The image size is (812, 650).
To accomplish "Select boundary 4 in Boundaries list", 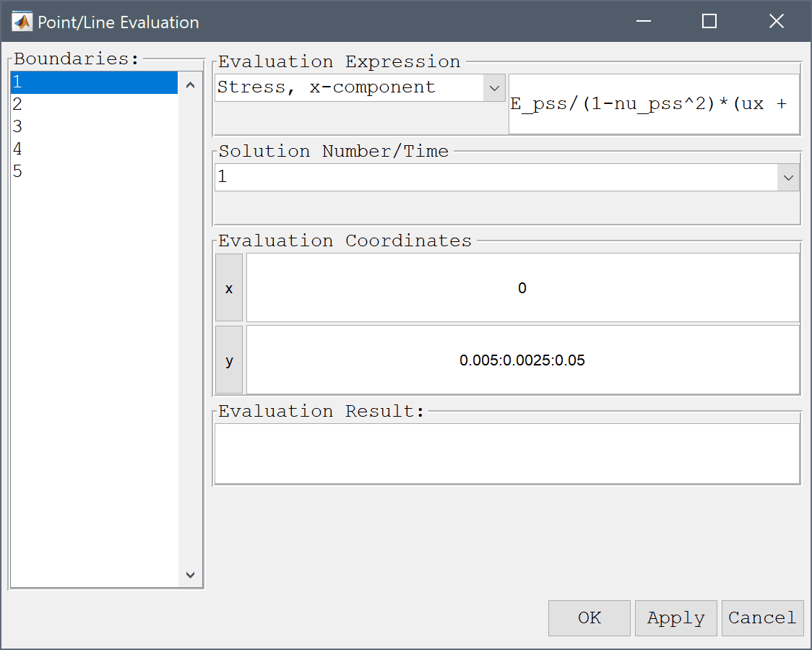I will point(94,149).
